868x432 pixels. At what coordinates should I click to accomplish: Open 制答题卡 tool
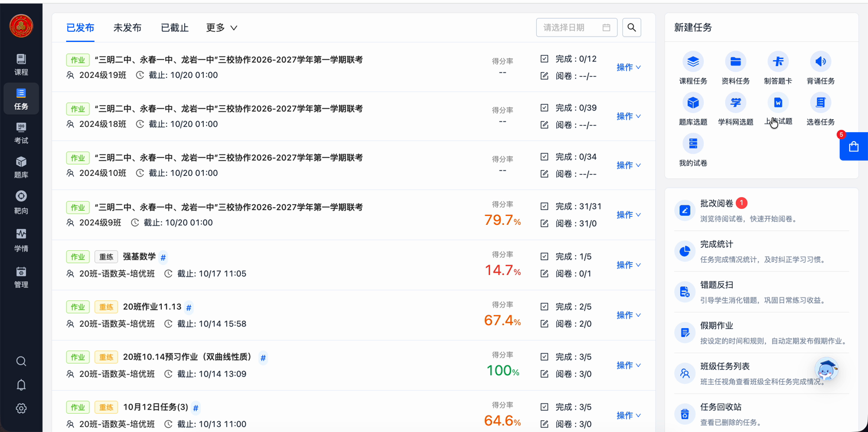click(x=778, y=68)
